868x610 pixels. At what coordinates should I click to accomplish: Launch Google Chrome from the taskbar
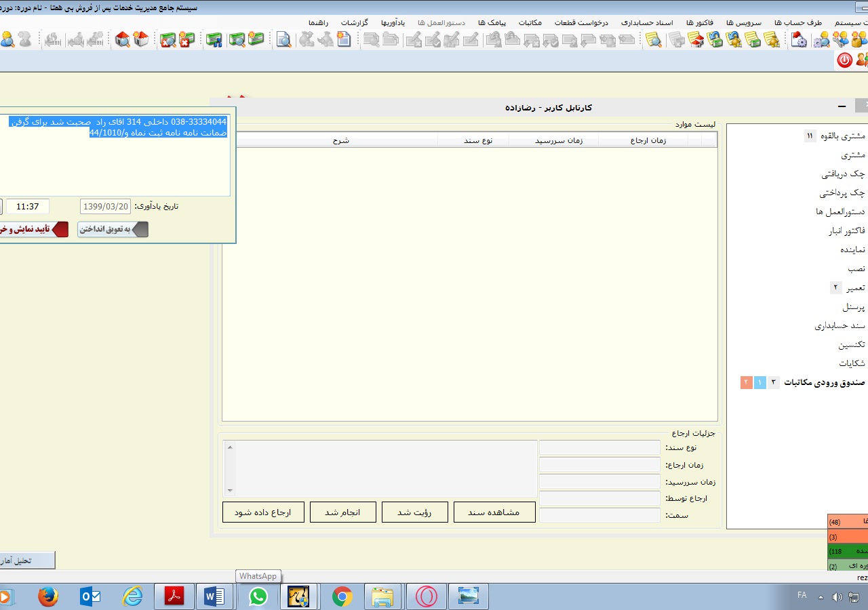tap(342, 596)
